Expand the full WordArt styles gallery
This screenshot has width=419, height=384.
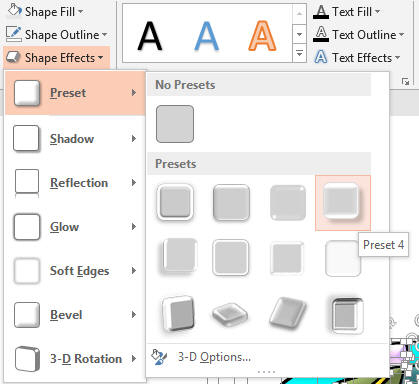(x=299, y=53)
